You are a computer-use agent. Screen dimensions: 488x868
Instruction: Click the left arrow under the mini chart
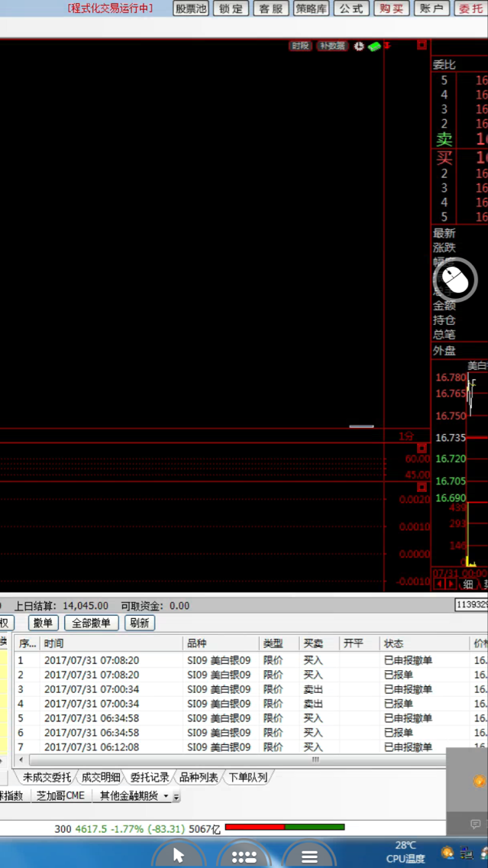(441, 584)
